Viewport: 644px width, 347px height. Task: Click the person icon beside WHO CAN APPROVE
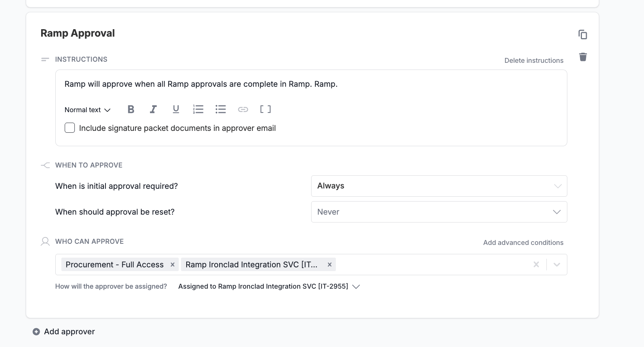(45, 242)
